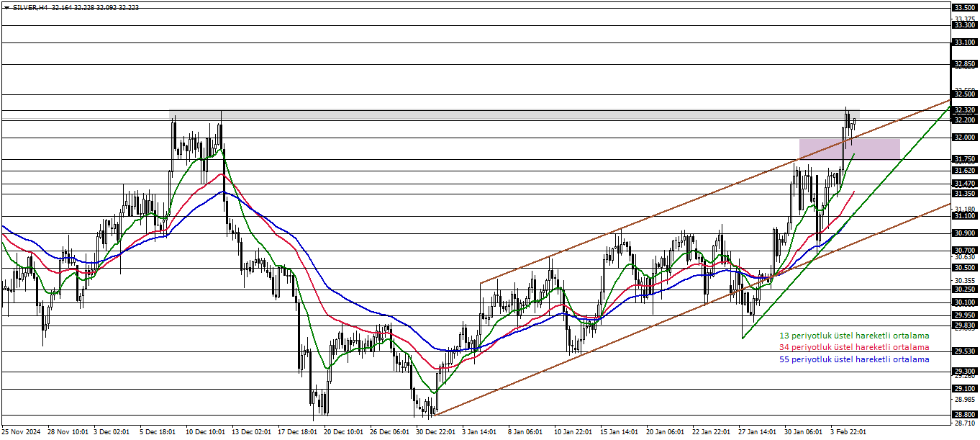Click the 30.100 price label
This screenshot has width=980, height=440.
(964, 302)
